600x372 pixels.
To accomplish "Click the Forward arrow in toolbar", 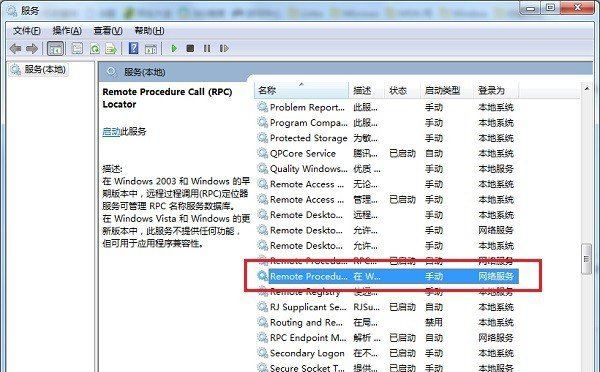I will (x=32, y=49).
